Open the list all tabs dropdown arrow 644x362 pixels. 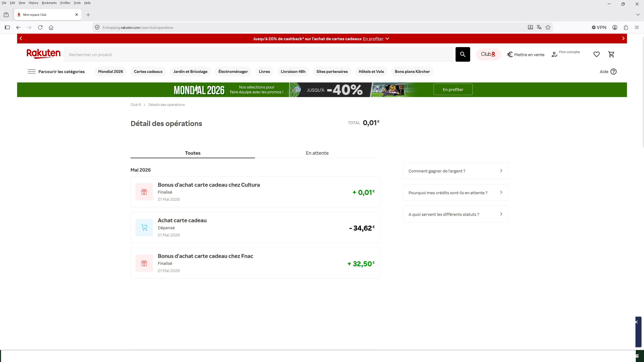click(x=638, y=15)
